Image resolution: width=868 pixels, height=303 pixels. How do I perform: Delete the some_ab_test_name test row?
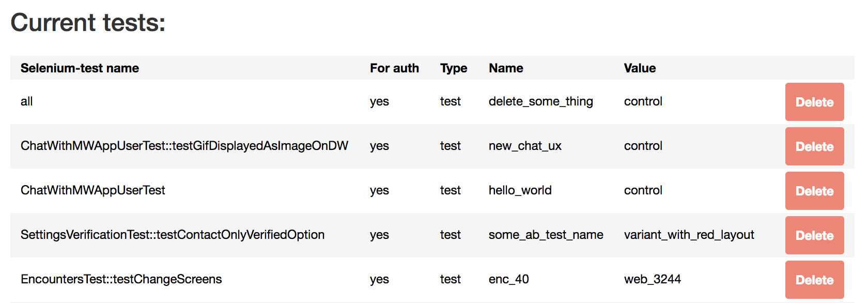[x=814, y=235]
